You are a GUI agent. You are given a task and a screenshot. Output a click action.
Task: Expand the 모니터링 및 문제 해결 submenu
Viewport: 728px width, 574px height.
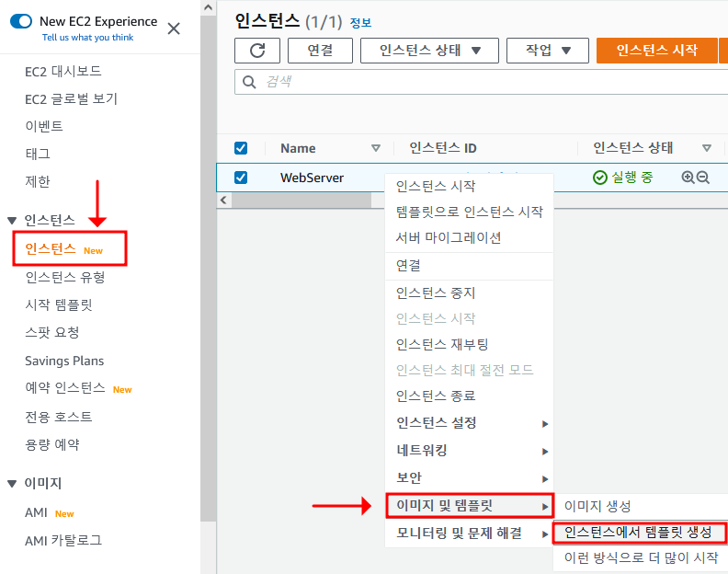[470, 534]
